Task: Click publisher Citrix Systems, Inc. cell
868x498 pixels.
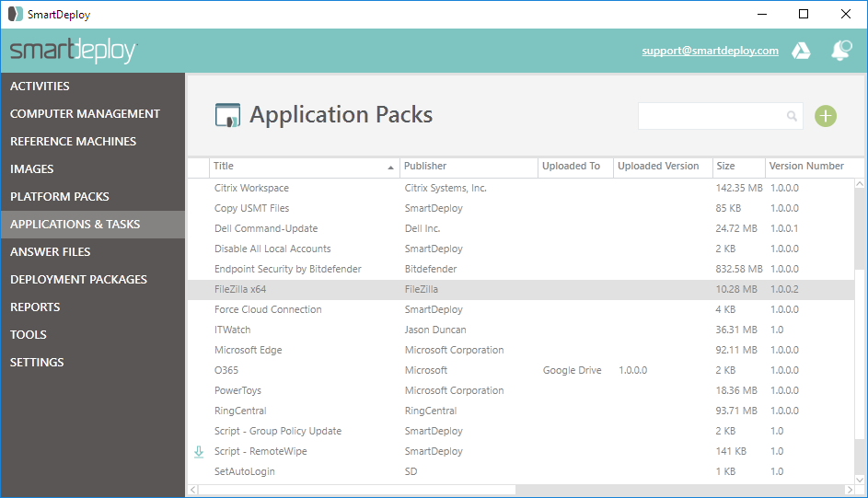Action: tap(446, 188)
